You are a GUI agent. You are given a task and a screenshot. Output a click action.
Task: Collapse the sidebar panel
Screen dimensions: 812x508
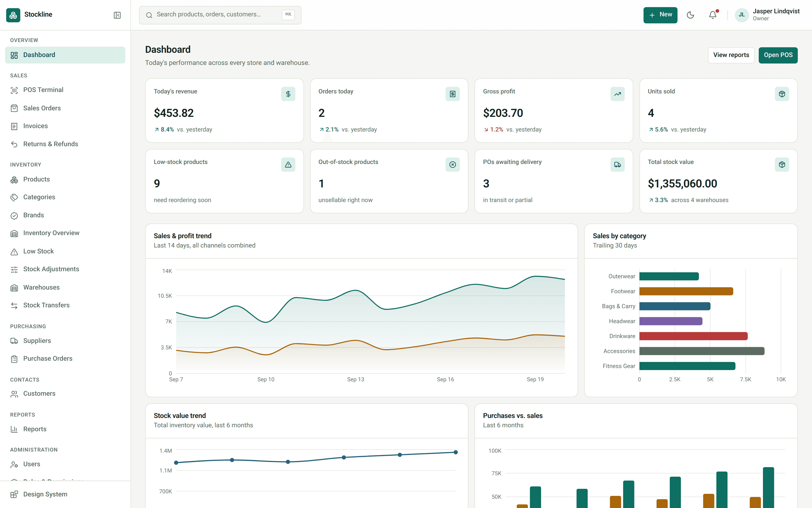117,15
